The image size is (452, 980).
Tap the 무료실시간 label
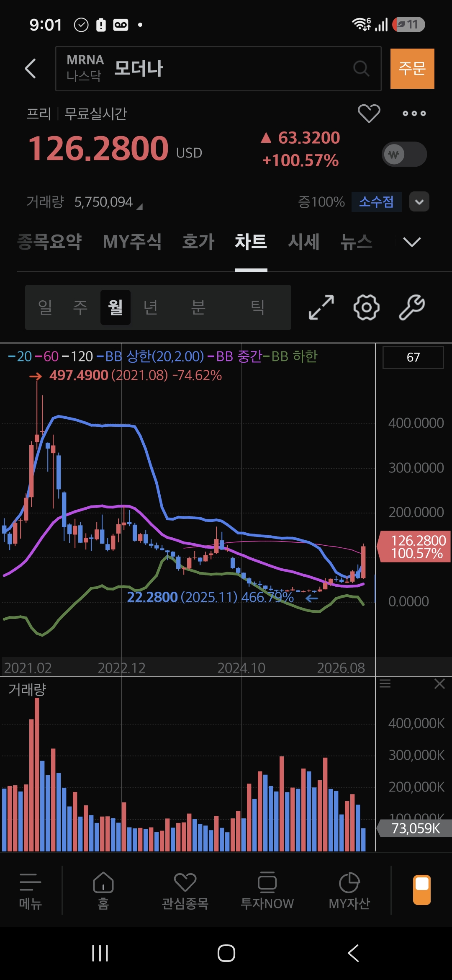click(x=96, y=113)
